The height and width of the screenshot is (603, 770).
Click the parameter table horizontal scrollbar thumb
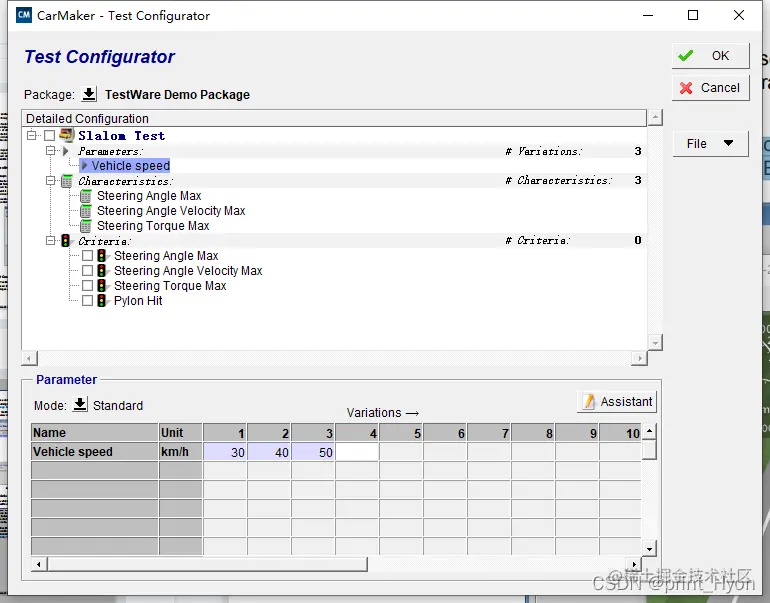207,564
